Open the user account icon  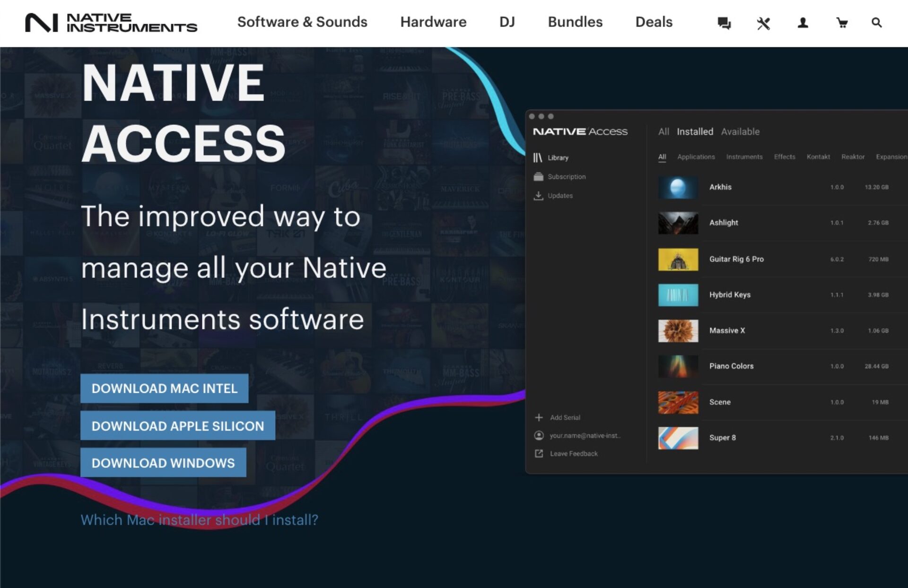click(803, 22)
